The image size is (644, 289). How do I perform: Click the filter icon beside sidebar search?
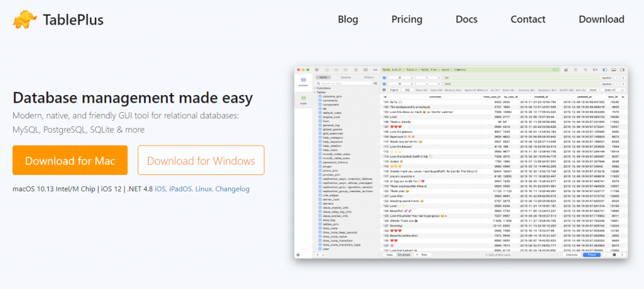[x=375, y=84]
